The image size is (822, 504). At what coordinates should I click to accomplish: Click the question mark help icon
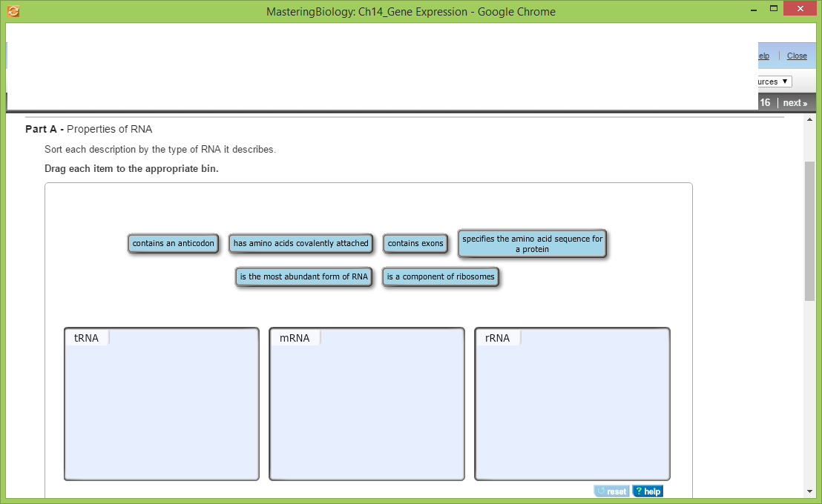coord(637,491)
